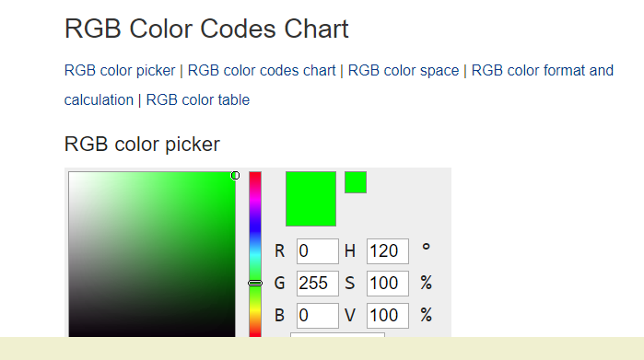Open the RGB color table link
Viewport: 644px width, 360px height.
pos(197,100)
